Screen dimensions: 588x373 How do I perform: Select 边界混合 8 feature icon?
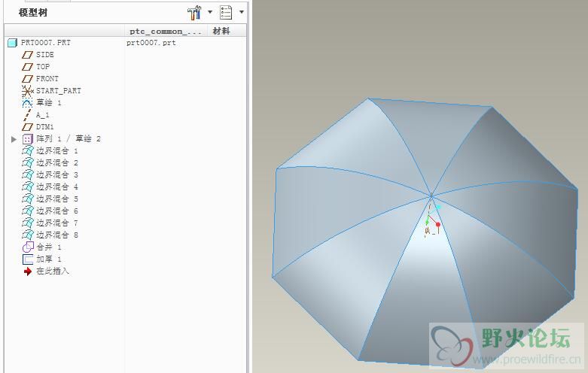point(28,235)
